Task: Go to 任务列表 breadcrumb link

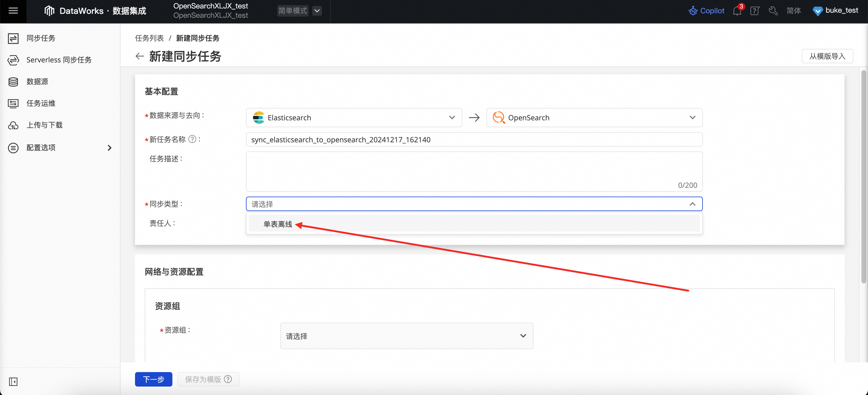Action: [x=149, y=38]
